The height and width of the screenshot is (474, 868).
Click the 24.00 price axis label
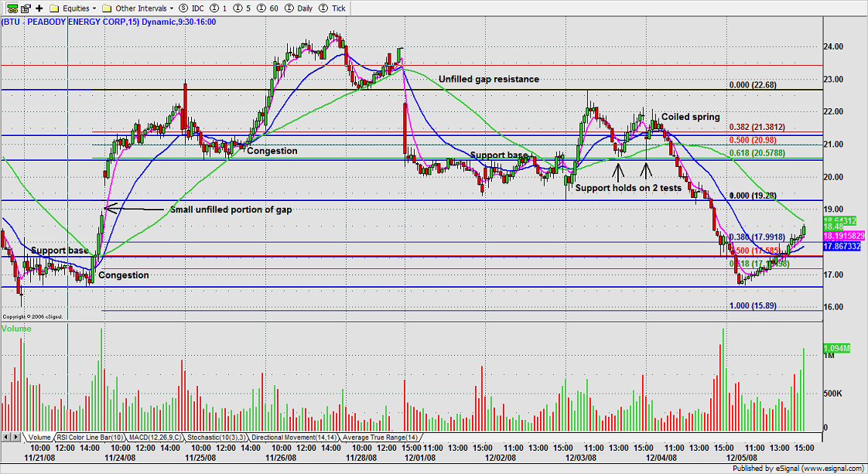833,47
